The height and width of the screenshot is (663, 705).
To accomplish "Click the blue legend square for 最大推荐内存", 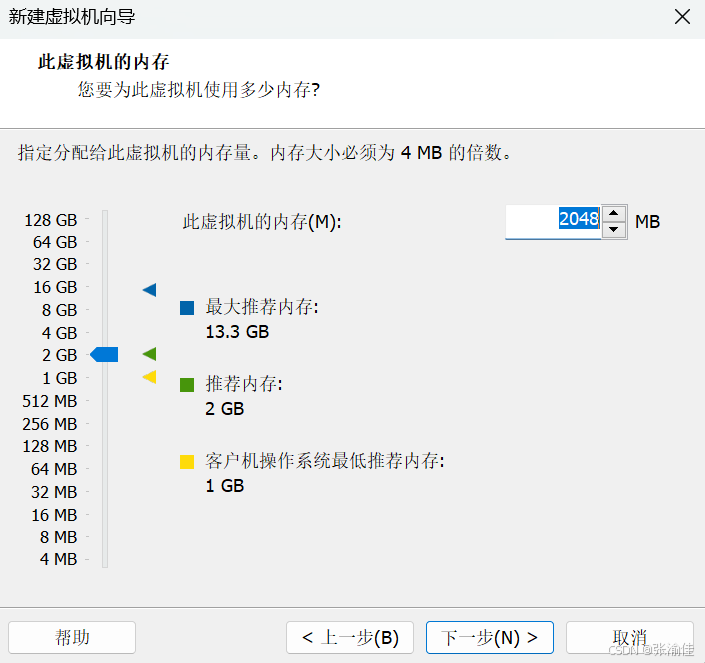I will (x=187, y=308).
